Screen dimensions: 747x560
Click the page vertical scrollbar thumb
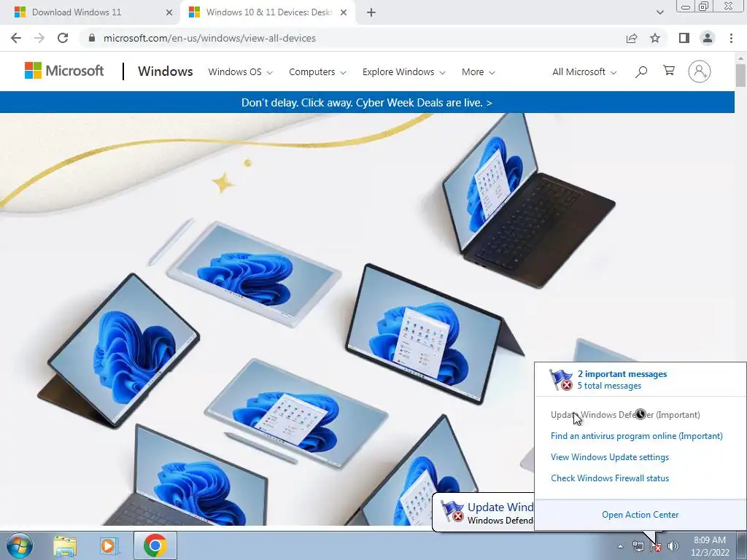[x=740, y=75]
